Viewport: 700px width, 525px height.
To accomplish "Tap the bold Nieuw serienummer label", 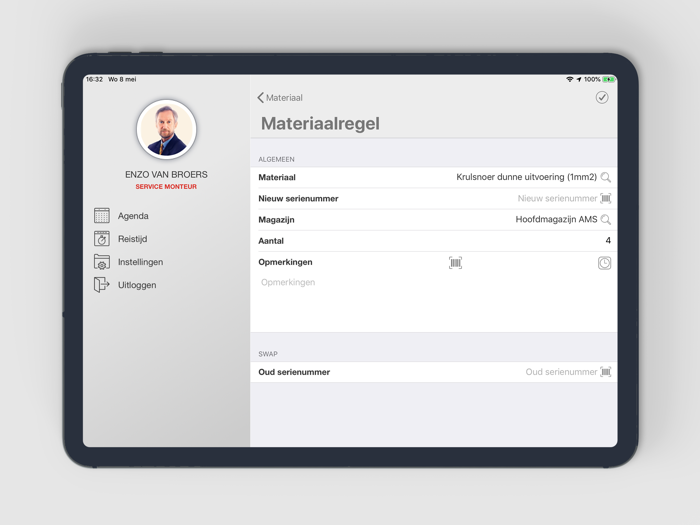I will click(298, 199).
